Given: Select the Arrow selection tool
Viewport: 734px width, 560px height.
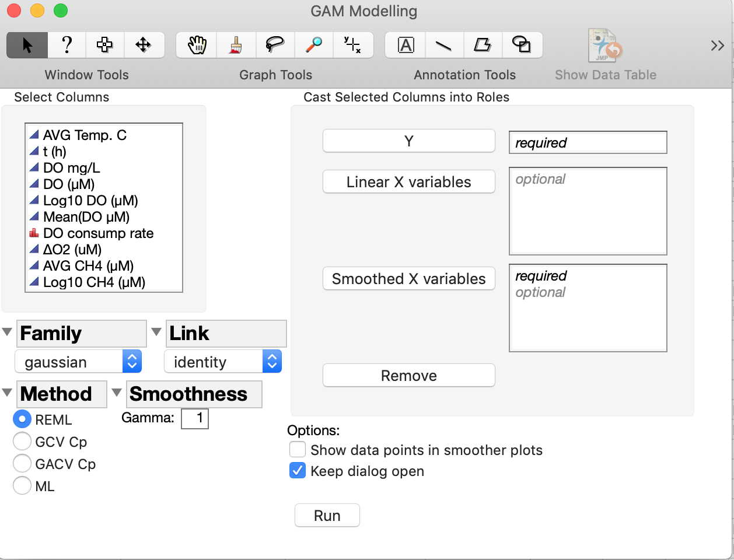Looking at the screenshot, I should click(27, 45).
